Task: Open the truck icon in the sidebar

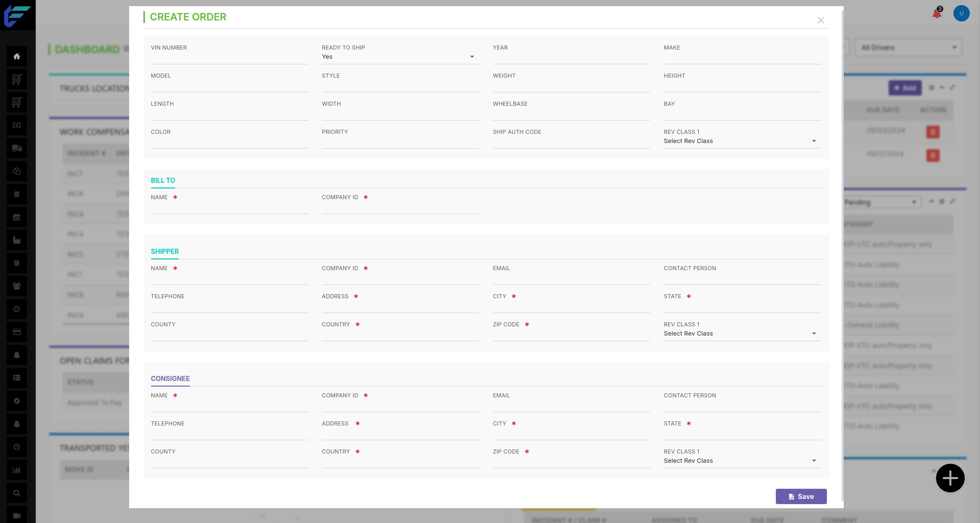Action: click(x=17, y=148)
